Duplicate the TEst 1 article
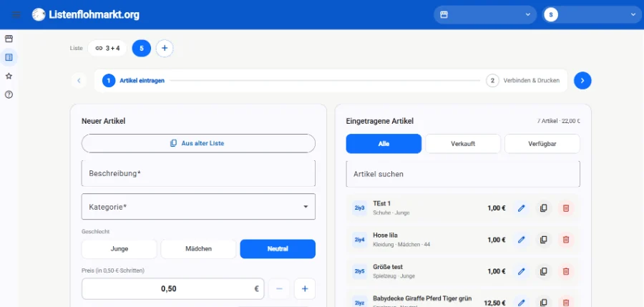The height and width of the screenshot is (307, 644). tap(543, 208)
